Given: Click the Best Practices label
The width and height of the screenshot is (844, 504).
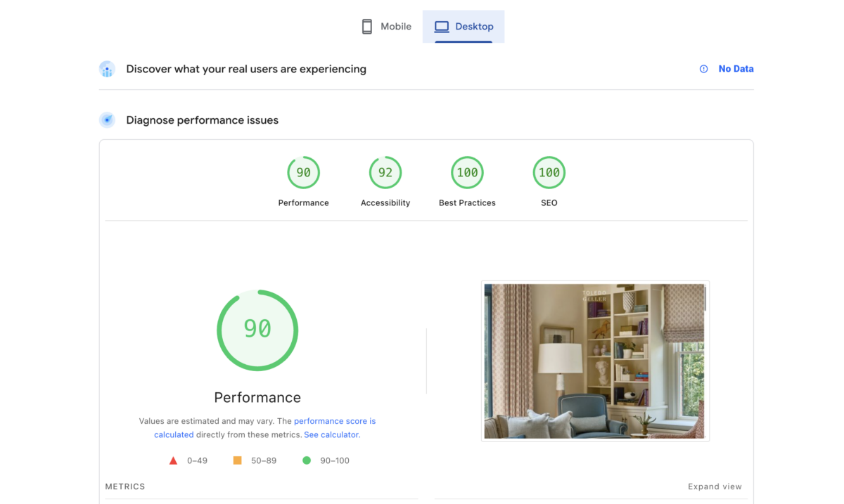Looking at the screenshot, I should click(x=467, y=202).
